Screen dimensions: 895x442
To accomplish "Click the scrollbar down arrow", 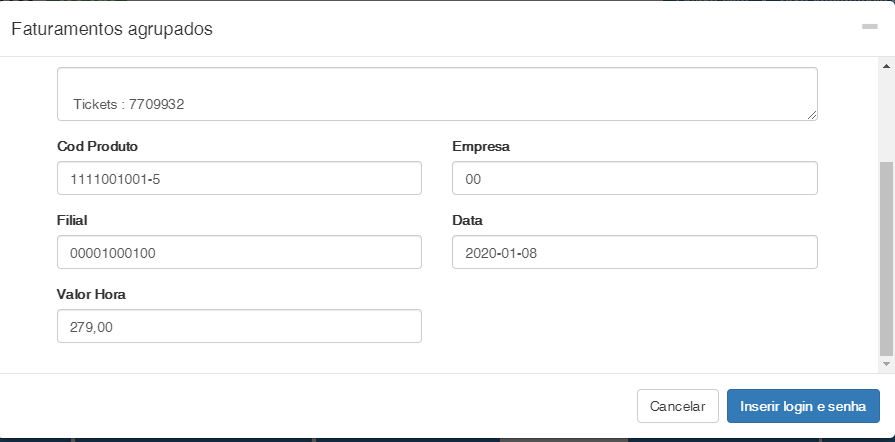I will (885, 364).
